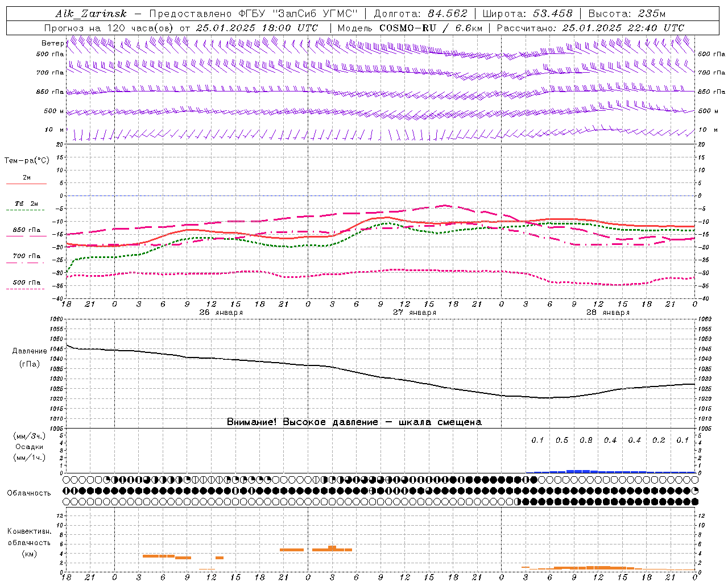Click the Облачность cloud cover label

pos(29,493)
